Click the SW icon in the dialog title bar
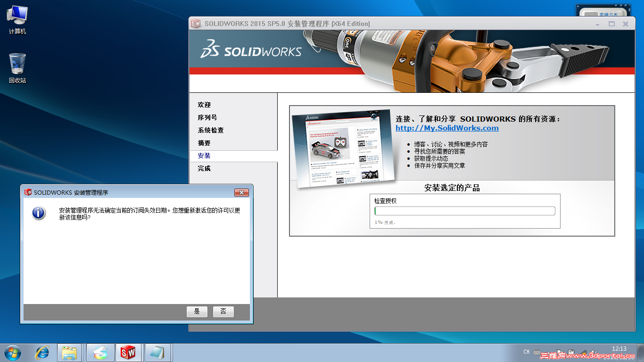This screenshot has height=362, width=644. 28,192
